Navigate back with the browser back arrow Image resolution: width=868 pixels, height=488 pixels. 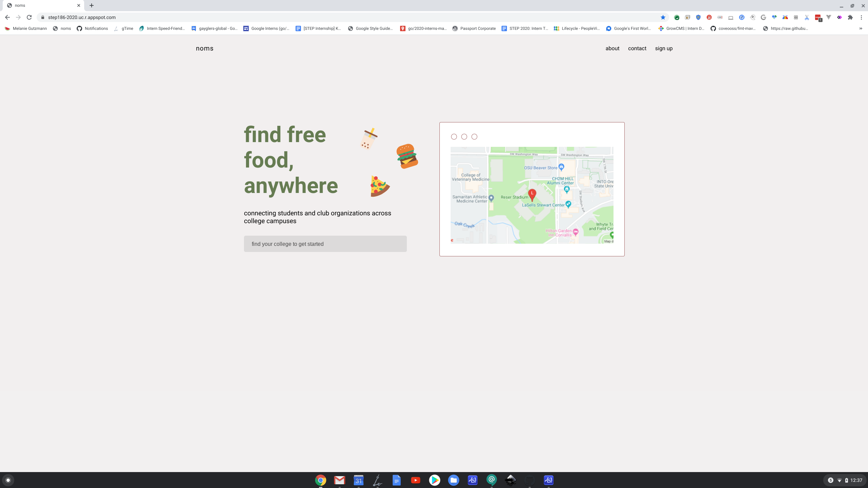(x=7, y=17)
